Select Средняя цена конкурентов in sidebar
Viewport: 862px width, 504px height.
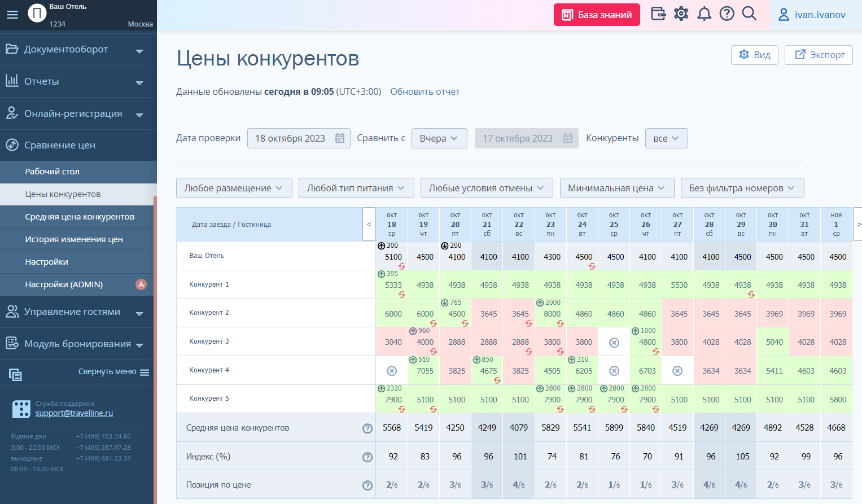point(80,217)
